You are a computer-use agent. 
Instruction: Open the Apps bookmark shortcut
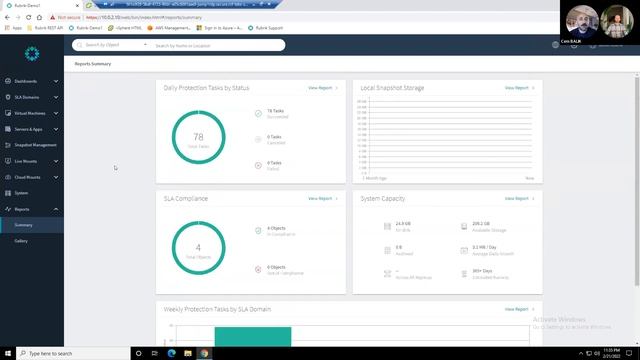tap(13, 28)
